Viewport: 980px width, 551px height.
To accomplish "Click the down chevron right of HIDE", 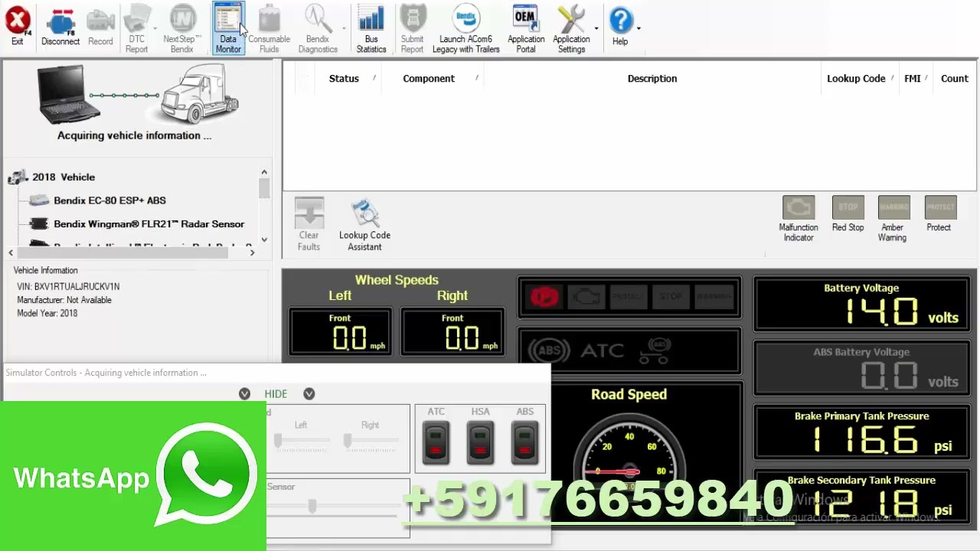I will tap(309, 393).
